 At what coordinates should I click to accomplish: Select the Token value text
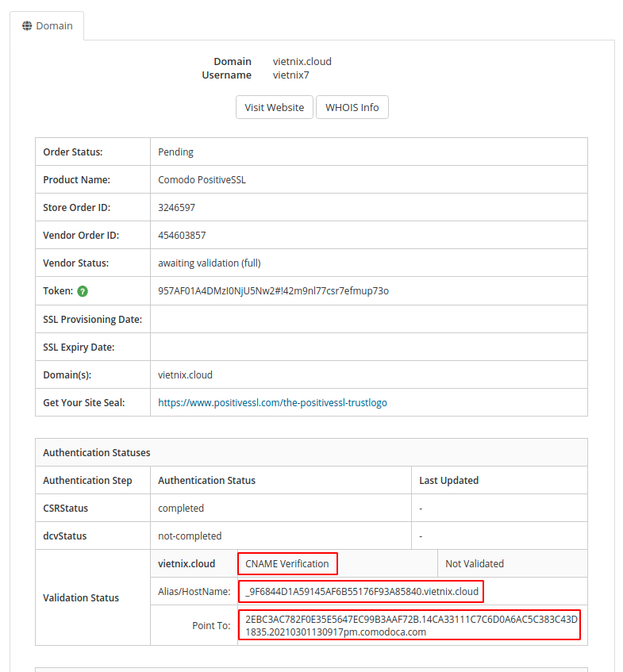click(273, 291)
